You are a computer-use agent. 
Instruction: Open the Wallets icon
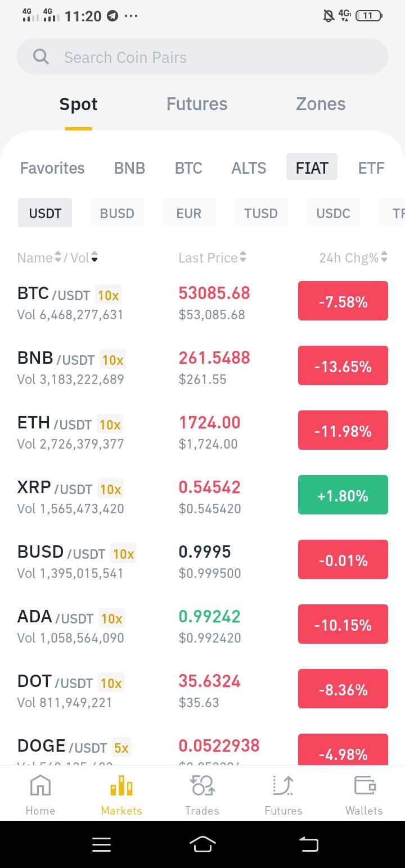(364, 785)
